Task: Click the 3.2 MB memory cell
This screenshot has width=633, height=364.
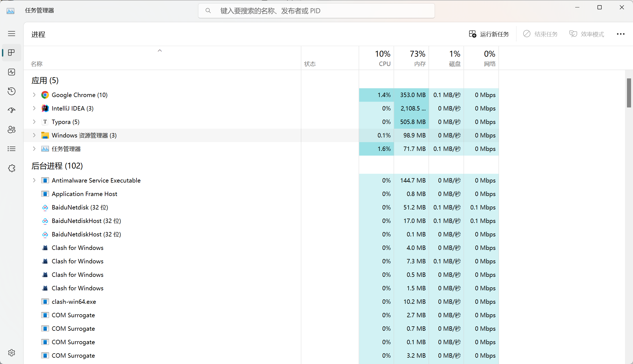Action: (x=411, y=355)
